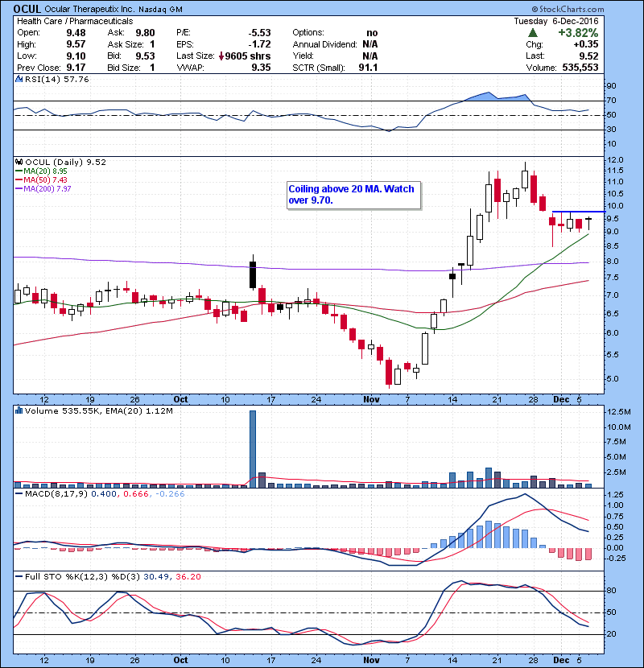
Task: Click the RSI value 57.76
Action: click(75, 79)
